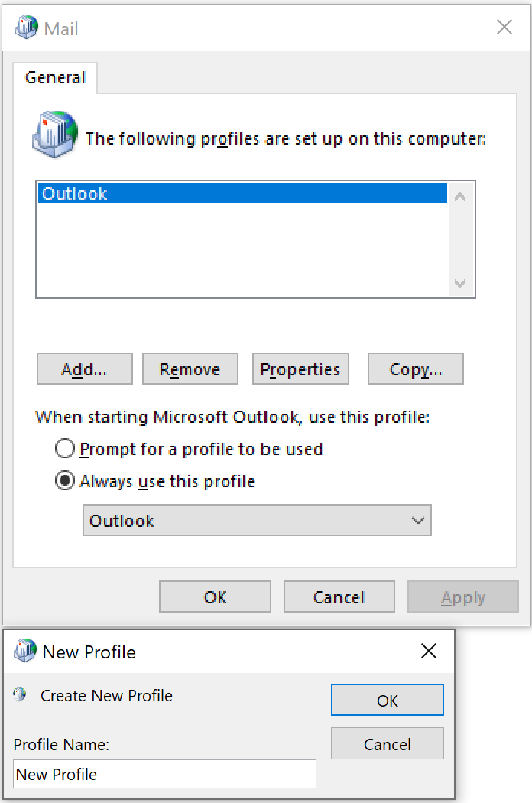The height and width of the screenshot is (803, 532).
Task: Cancel the New Profile dialog
Action: 387,743
